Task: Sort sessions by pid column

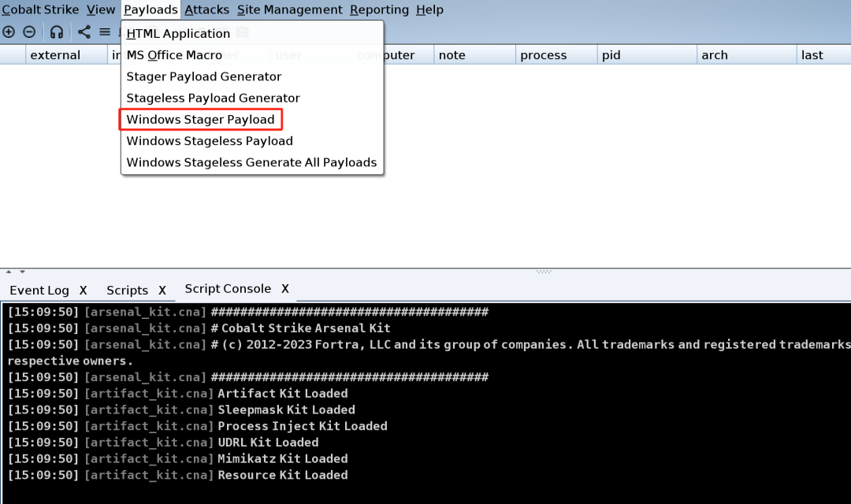Action: (647, 55)
